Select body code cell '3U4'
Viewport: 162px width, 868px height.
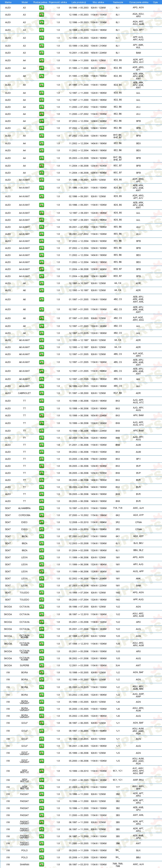click(118, 665)
